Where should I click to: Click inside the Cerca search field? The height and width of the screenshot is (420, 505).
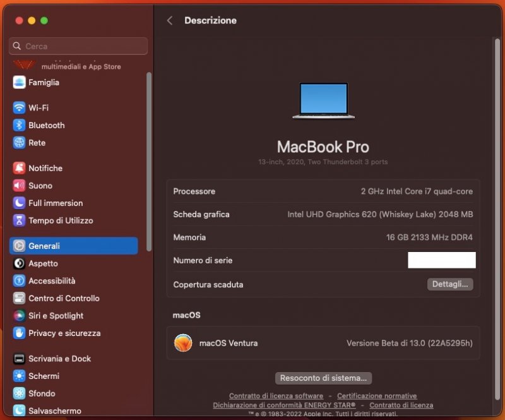[78, 45]
